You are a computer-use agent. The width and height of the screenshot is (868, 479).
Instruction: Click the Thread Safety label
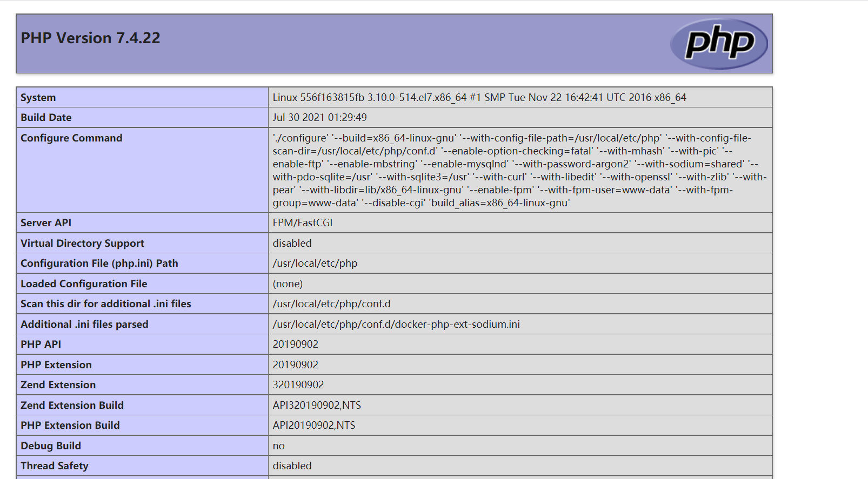tap(55, 465)
